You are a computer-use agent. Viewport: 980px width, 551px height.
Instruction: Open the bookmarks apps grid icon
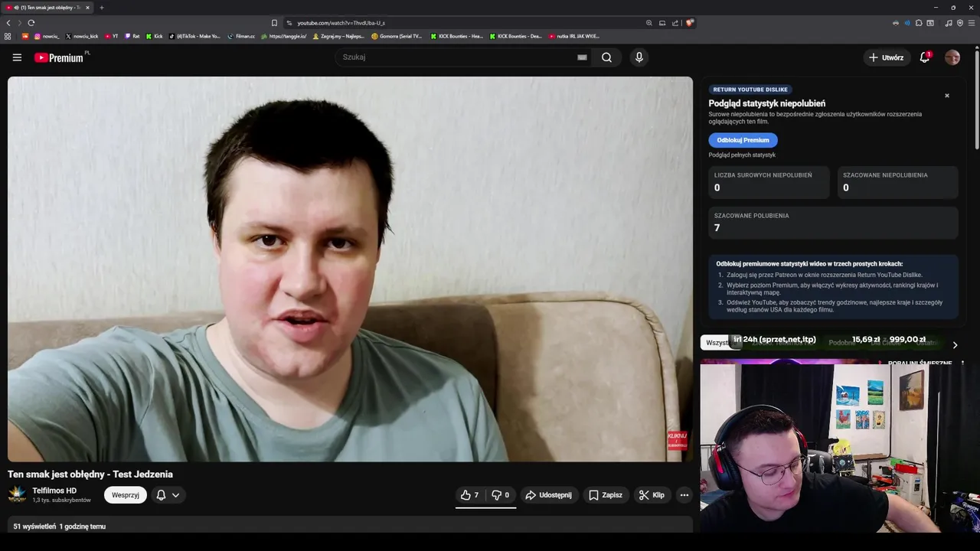coord(8,36)
